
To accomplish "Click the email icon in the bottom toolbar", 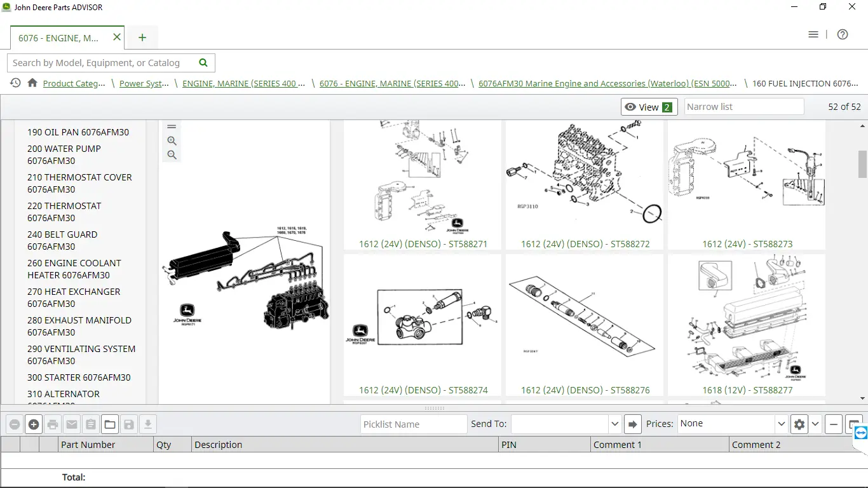I will (x=72, y=424).
